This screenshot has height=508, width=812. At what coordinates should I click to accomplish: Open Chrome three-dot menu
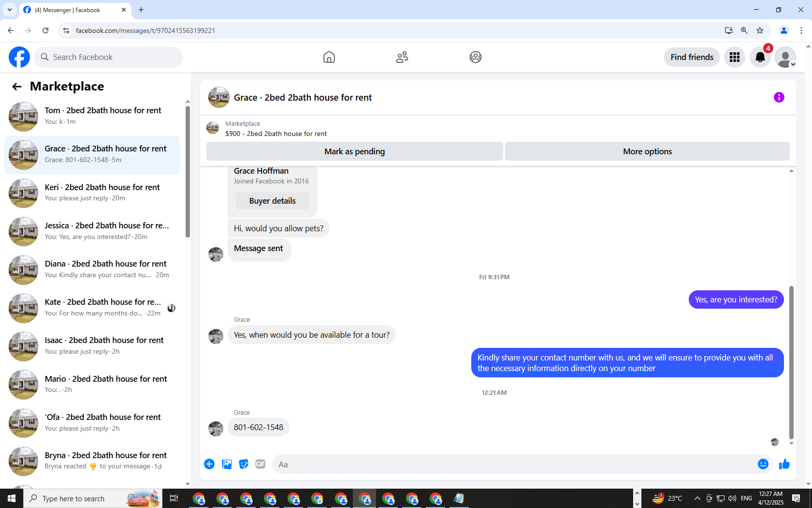click(x=801, y=30)
